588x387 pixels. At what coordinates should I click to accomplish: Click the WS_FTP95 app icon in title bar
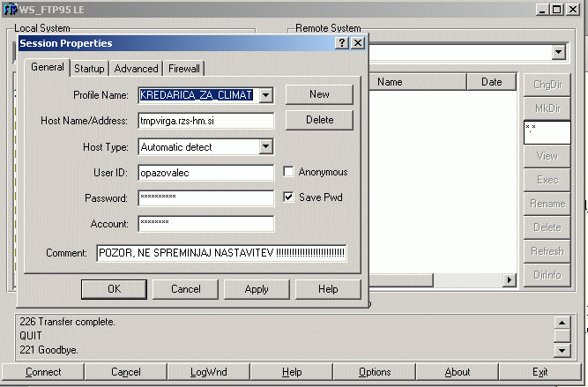pos(9,9)
